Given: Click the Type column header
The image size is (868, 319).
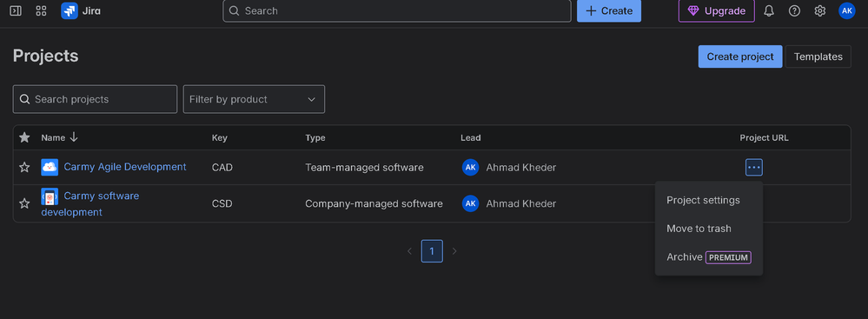Looking at the screenshot, I should tap(315, 138).
